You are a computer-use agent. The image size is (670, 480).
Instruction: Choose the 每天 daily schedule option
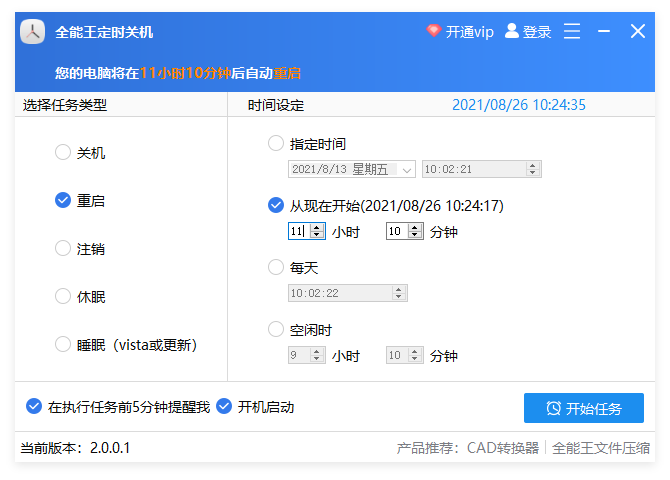[x=276, y=268]
